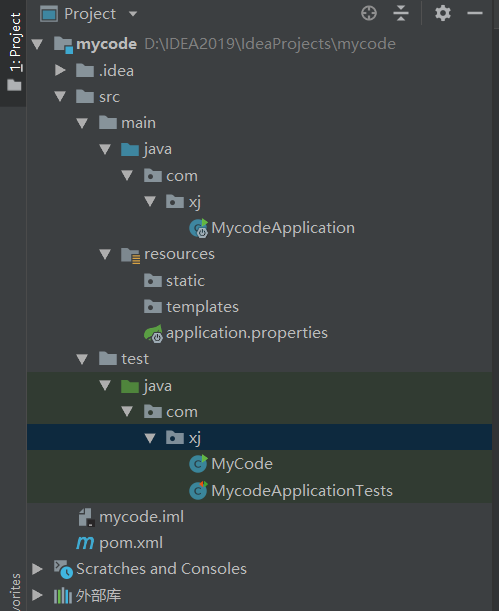Click the 外部库 external libraries icon
The width and height of the screenshot is (499, 611).
coord(63,595)
